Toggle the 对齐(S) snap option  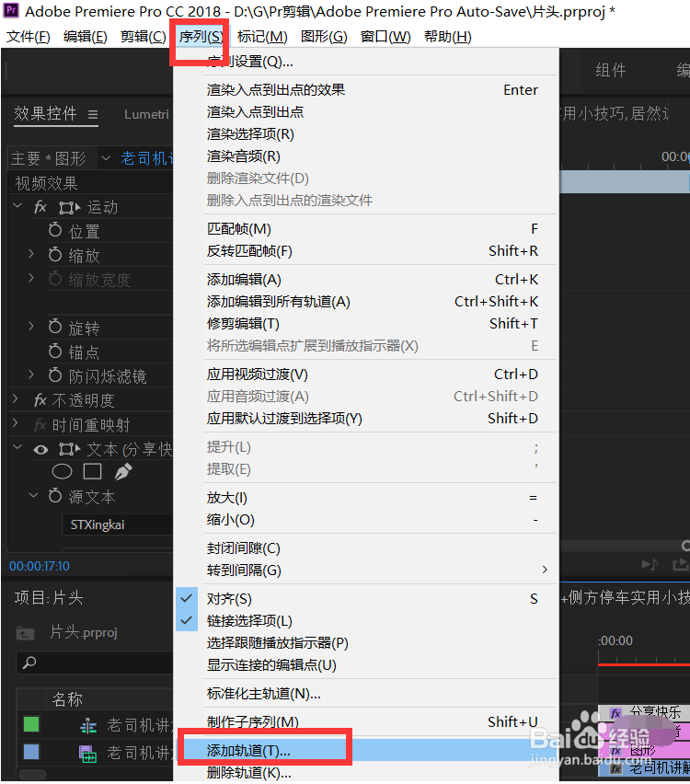(365, 599)
